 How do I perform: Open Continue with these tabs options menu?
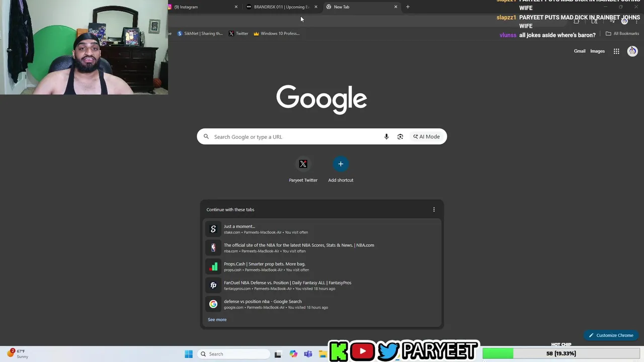434,210
